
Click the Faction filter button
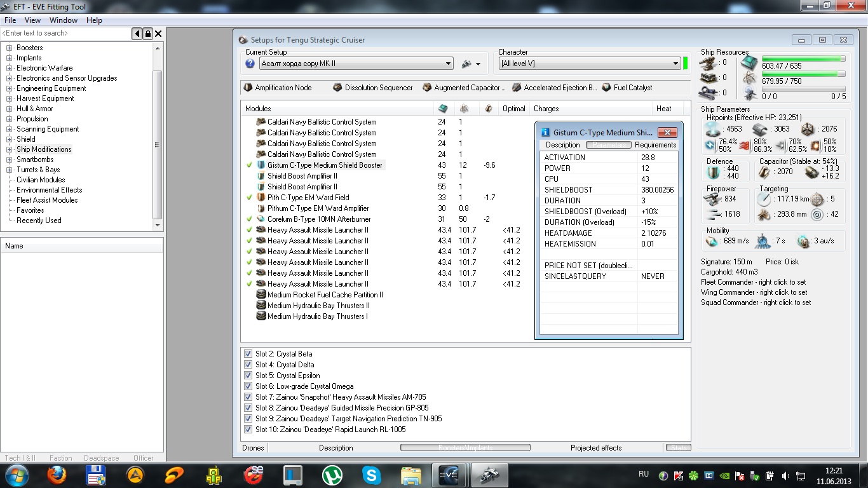[x=61, y=457]
